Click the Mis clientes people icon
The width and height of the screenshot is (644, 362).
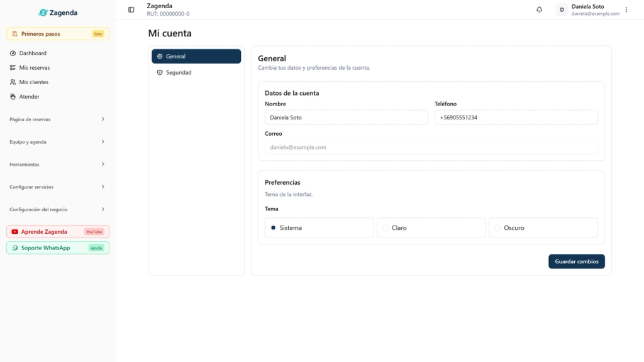tap(13, 82)
